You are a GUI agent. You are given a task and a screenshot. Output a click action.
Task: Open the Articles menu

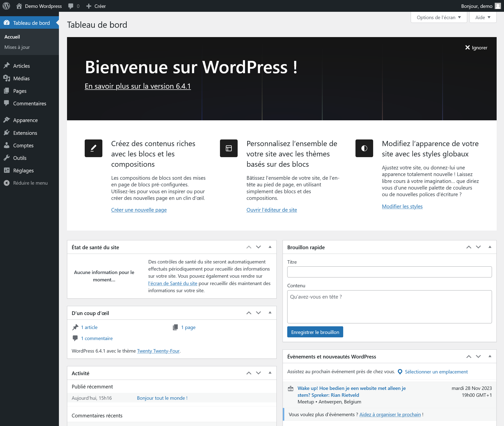[x=21, y=66]
